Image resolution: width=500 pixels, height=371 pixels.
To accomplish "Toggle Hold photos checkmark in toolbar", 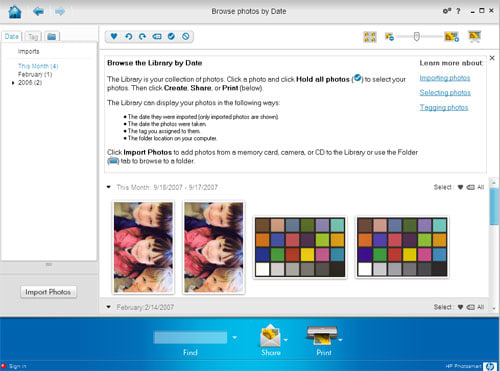I will tap(171, 36).
